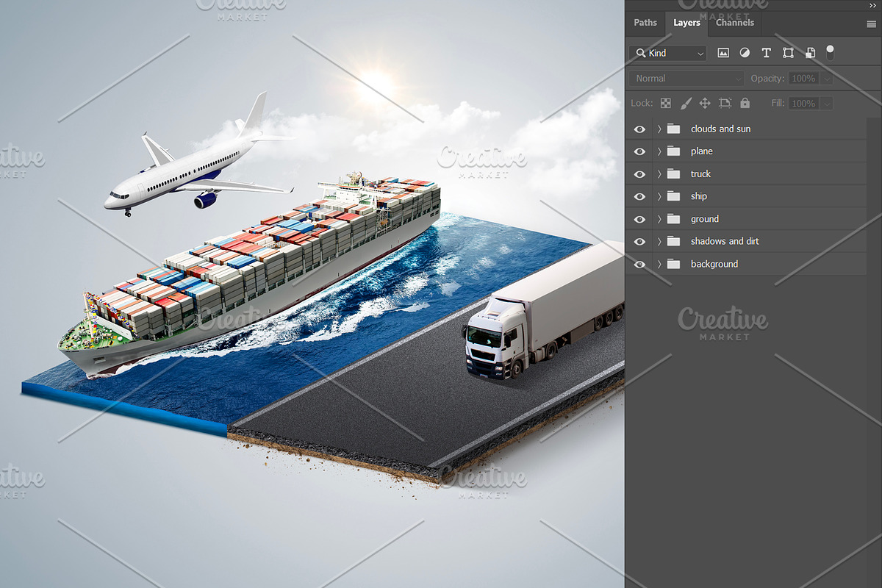882x588 pixels.
Task: Hide the clouds and sun group
Action: point(639,129)
